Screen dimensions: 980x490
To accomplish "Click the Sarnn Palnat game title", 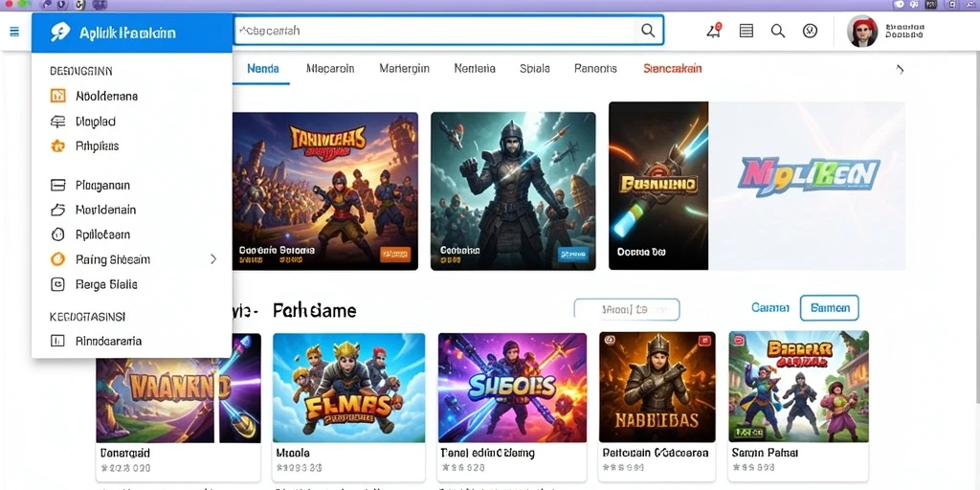I will pyautogui.click(x=765, y=453).
